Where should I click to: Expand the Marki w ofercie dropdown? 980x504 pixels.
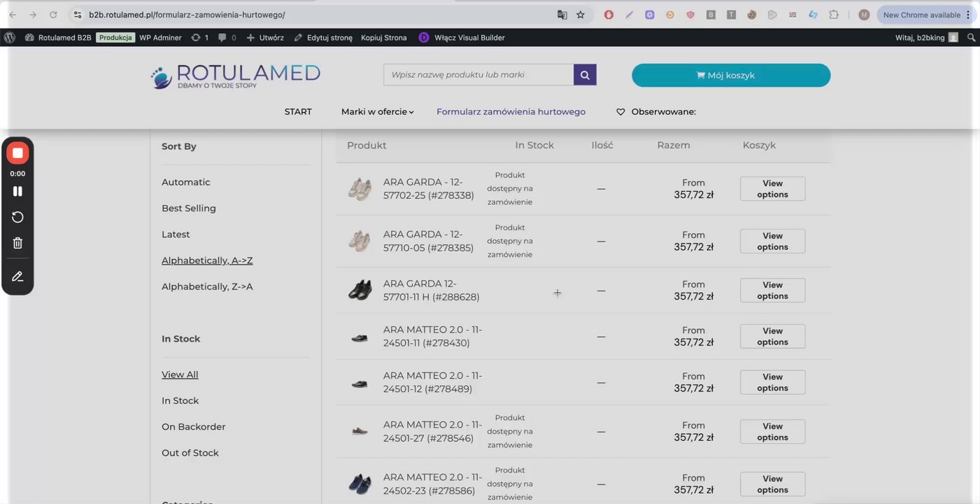[x=378, y=112]
